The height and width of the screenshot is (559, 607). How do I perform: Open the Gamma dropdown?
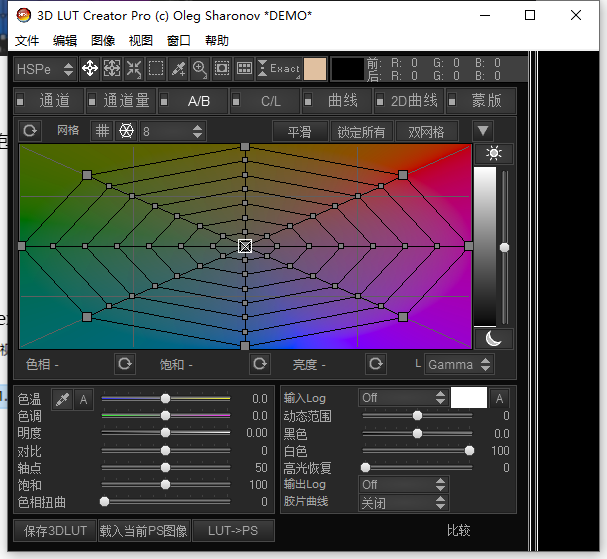pyautogui.click(x=459, y=364)
